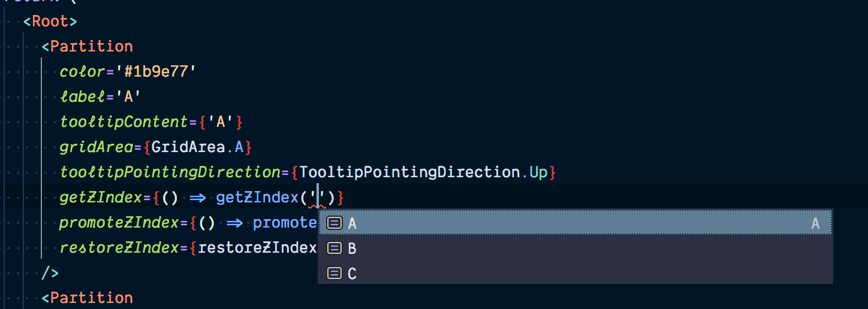
Task: Select suggestion A in autocomplete list
Action: (x=575, y=223)
